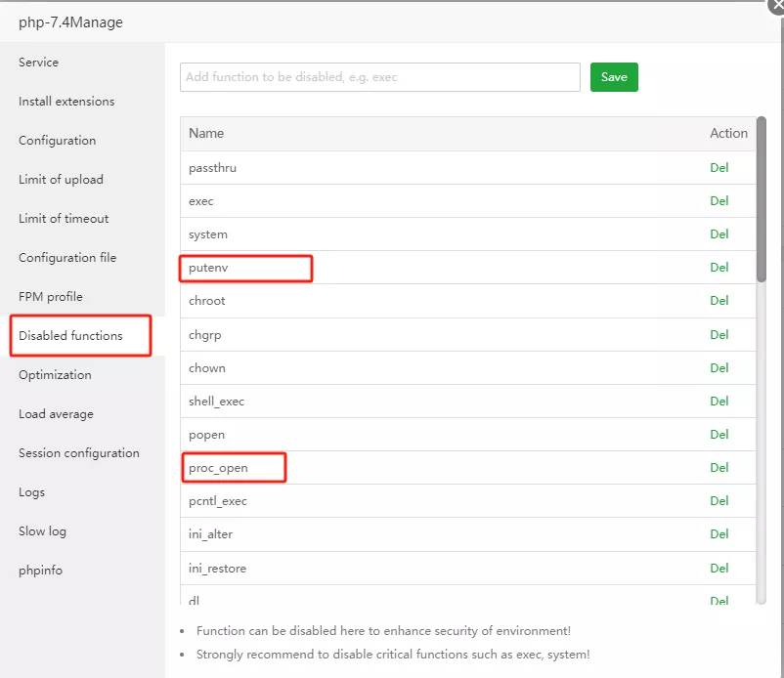The height and width of the screenshot is (678, 784).
Task: Delete proc_open from disabled functions
Action: click(x=719, y=468)
